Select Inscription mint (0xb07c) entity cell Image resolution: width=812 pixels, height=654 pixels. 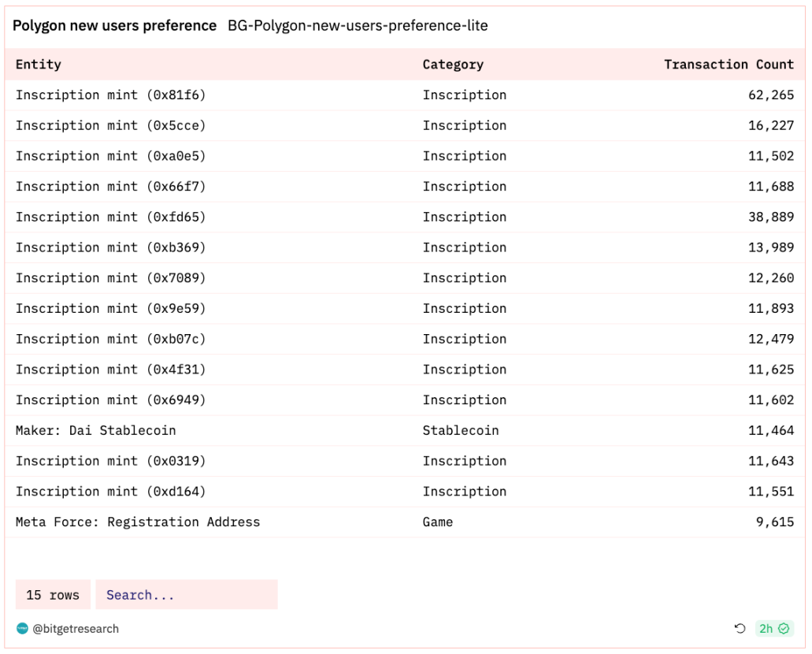(111, 339)
